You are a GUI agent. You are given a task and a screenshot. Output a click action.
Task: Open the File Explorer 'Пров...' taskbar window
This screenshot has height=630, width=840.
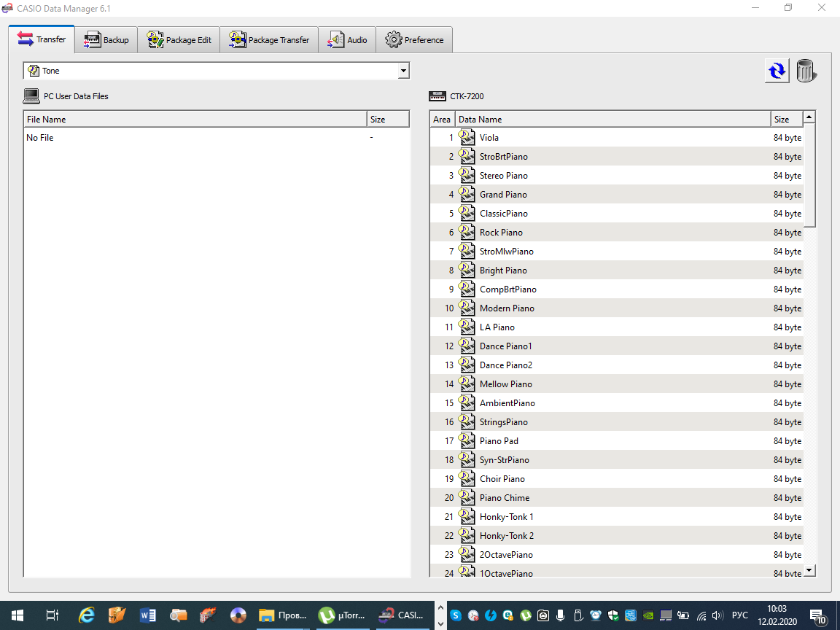282,615
